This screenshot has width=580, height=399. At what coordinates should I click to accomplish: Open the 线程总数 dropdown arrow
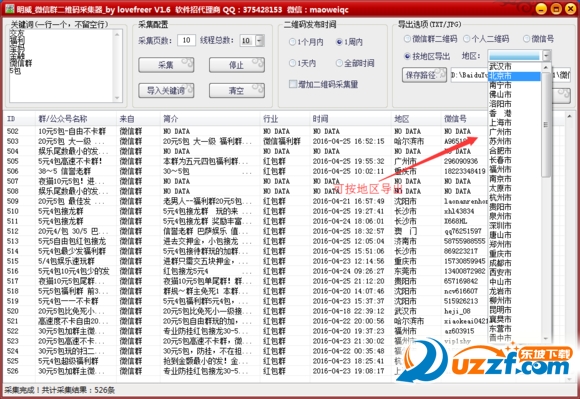260,40
